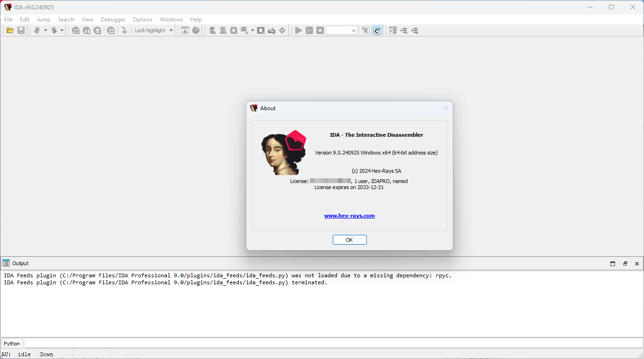Open the Jump forward history dropdown arrow
The height and width of the screenshot is (359, 644).
[x=62, y=30]
